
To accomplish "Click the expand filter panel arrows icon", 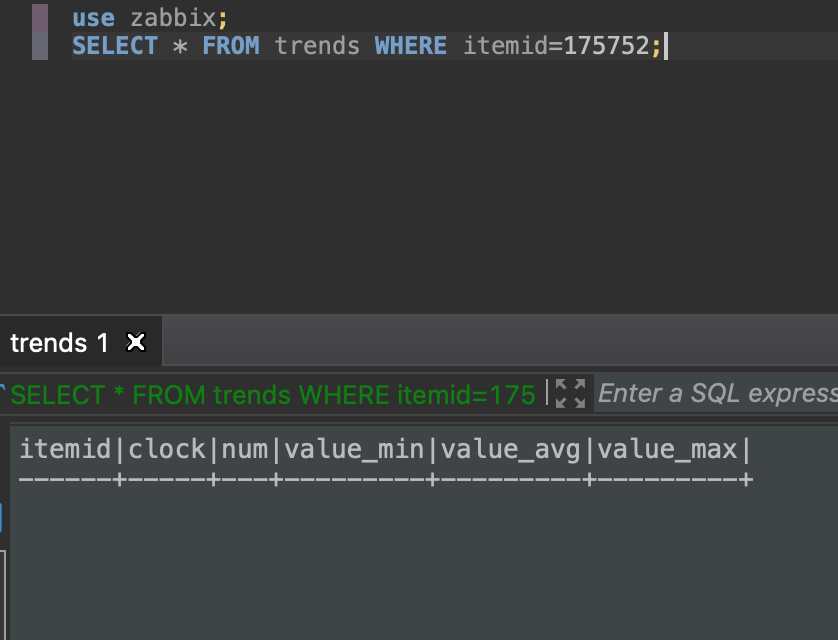I will [570, 393].
